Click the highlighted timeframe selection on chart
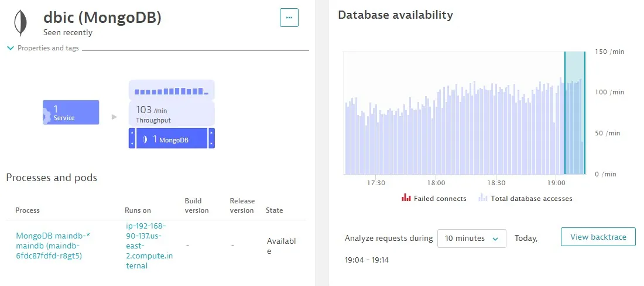Viewport: 644px width, 286px height. coord(574,113)
